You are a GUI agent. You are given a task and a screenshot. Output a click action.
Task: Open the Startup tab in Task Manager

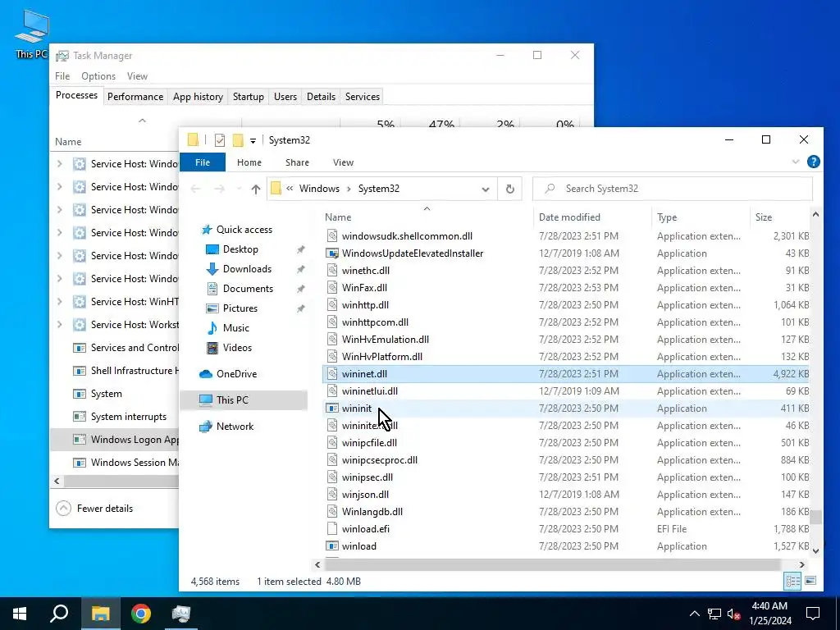(248, 97)
